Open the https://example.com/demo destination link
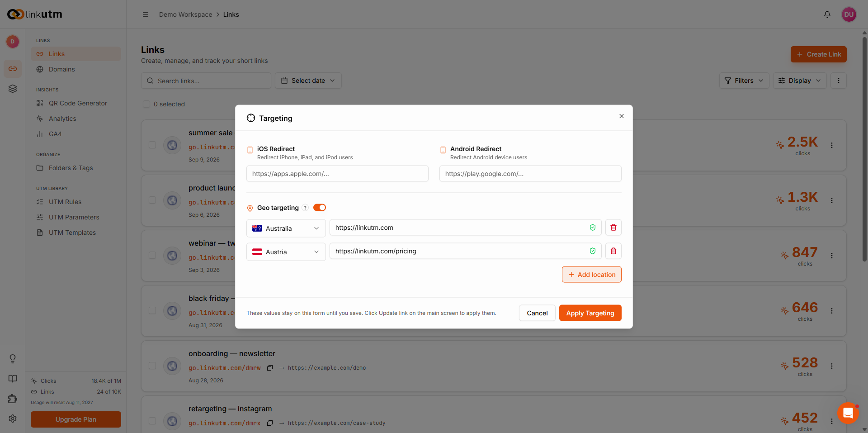This screenshot has width=868, height=433. click(327, 368)
